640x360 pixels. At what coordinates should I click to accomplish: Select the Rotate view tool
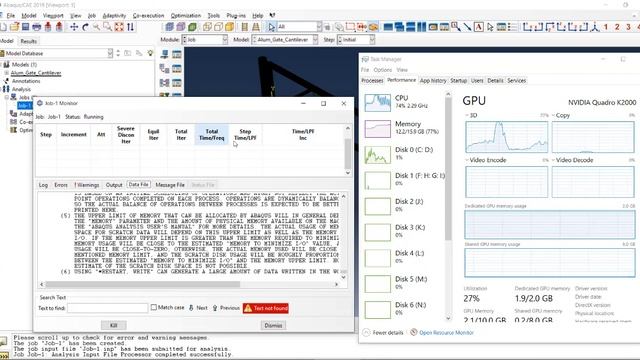(85, 27)
